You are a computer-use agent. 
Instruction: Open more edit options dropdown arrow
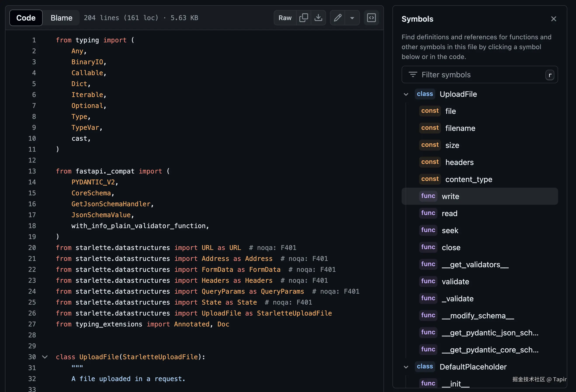tap(352, 18)
